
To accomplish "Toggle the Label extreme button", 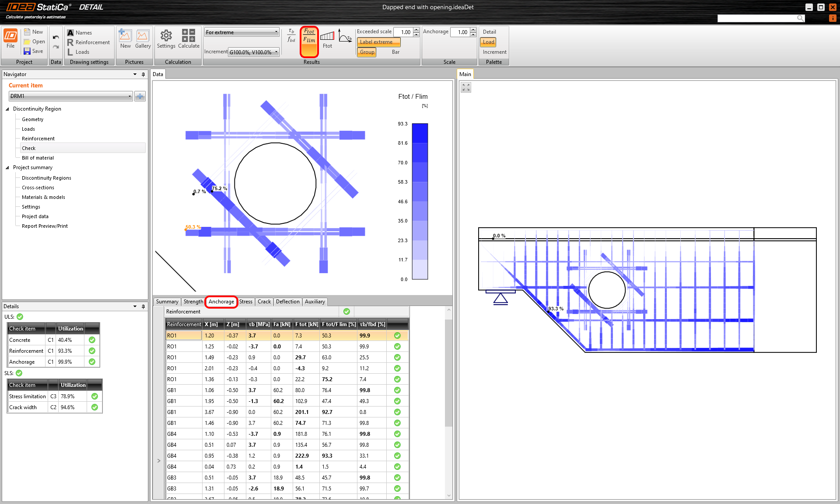I will click(378, 42).
